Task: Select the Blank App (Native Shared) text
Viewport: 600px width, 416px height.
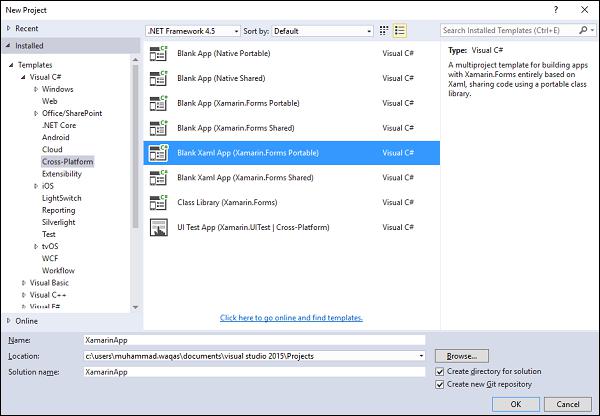Action: click(x=221, y=78)
